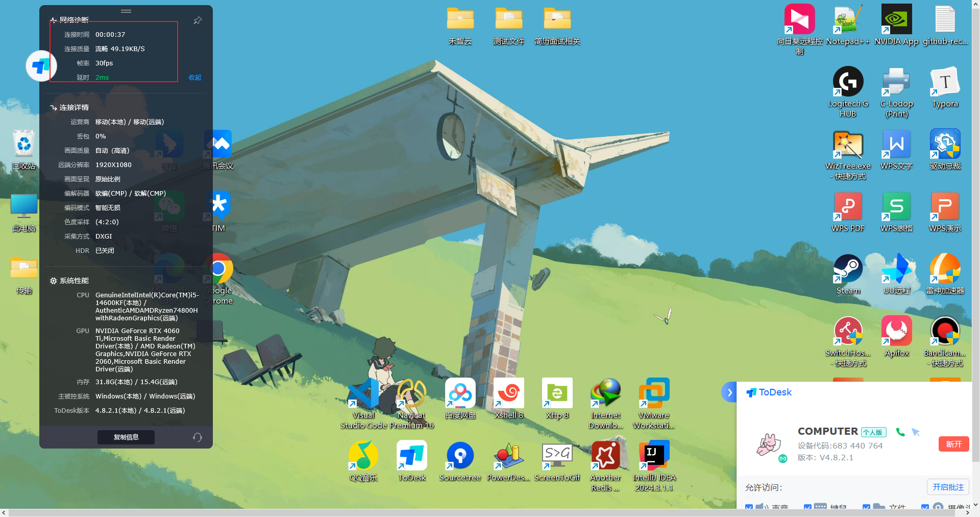980x517 pixels.
Task: Open the ToDesk desktop shortcut
Action: coord(411,462)
